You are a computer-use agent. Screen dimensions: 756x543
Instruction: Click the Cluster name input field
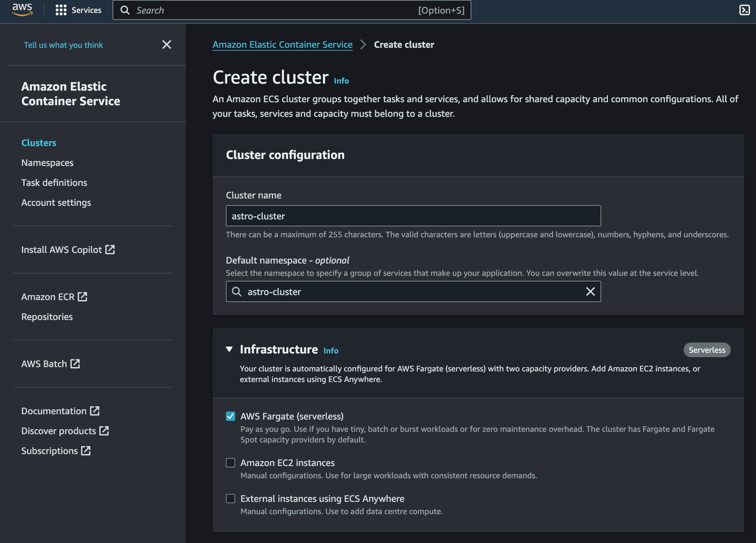[413, 216]
